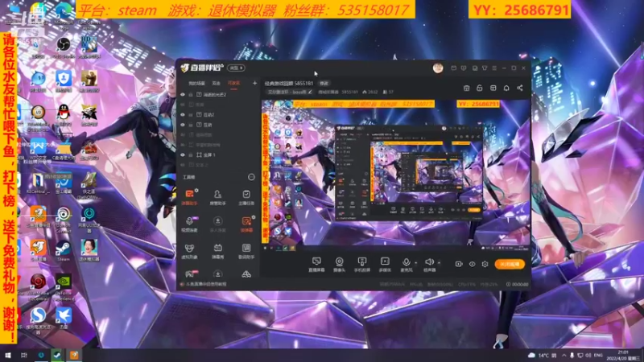Open the hamburger menu in the title bar
Image resolution: width=644 pixels, height=362 pixels.
click(494, 68)
